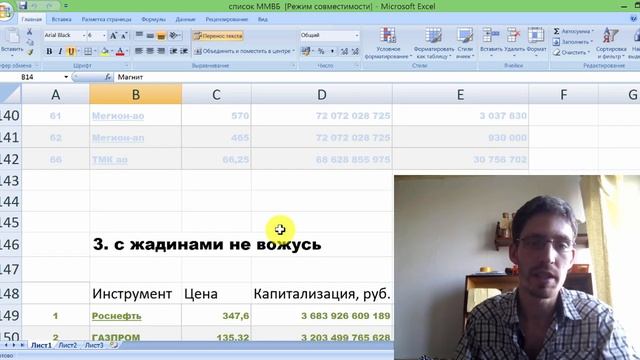The height and width of the screenshot is (360, 640).
Task: Open the Arial Black font name dropdown
Action: click(84, 36)
